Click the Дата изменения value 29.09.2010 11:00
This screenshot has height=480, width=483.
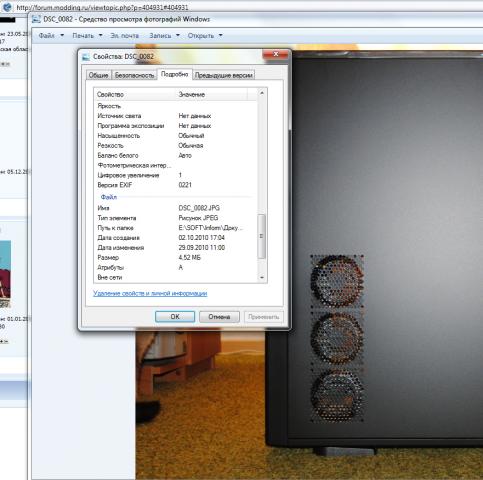[x=202, y=248]
